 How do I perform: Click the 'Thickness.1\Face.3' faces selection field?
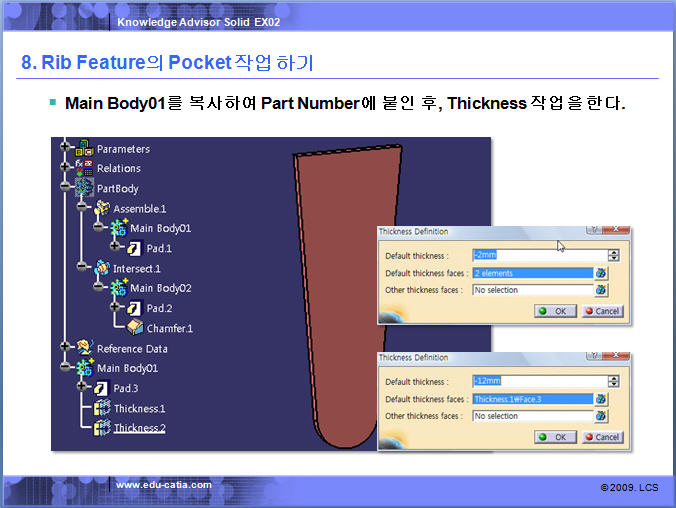(532, 399)
